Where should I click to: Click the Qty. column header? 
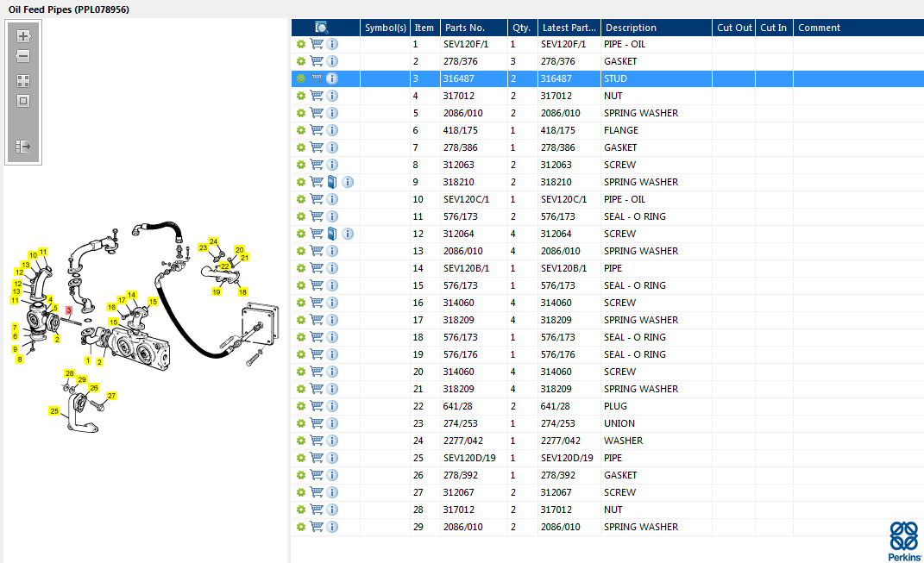[521, 28]
